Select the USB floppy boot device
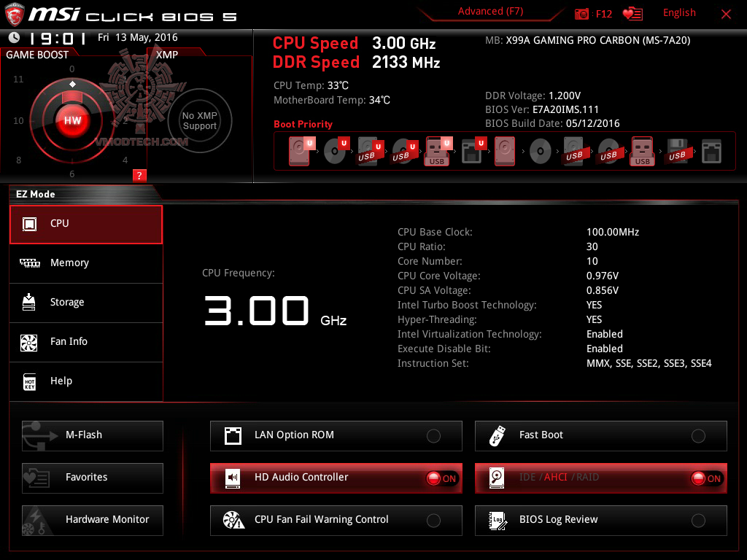747x560 pixels. 677,152
